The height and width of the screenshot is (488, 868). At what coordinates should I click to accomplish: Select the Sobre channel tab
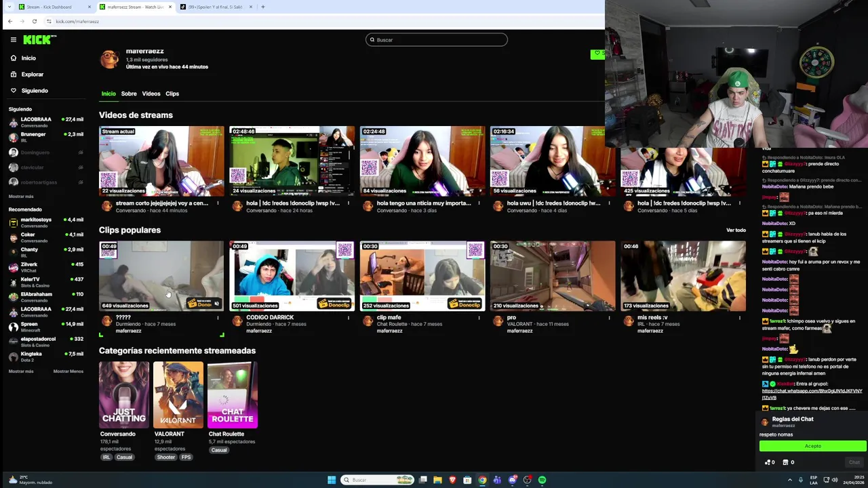pyautogui.click(x=129, y=94)
